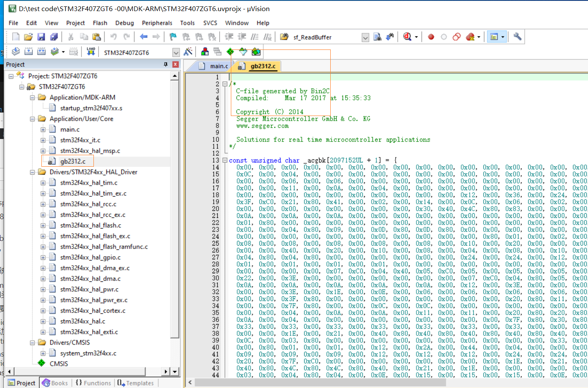Download code to flash with LOAD button
This screenshot has width=588, height=388.
pos(90,51)
